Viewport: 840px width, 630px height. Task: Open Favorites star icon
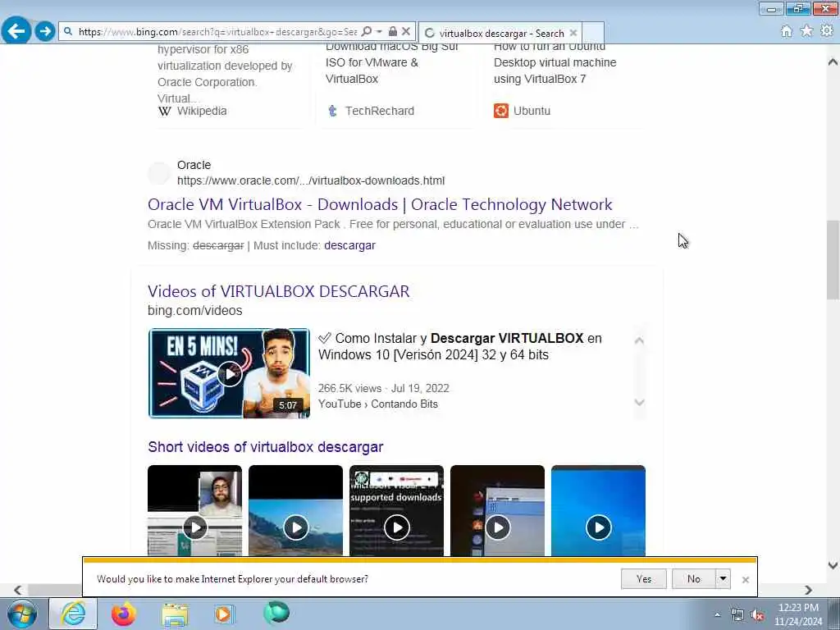[806, 32]
